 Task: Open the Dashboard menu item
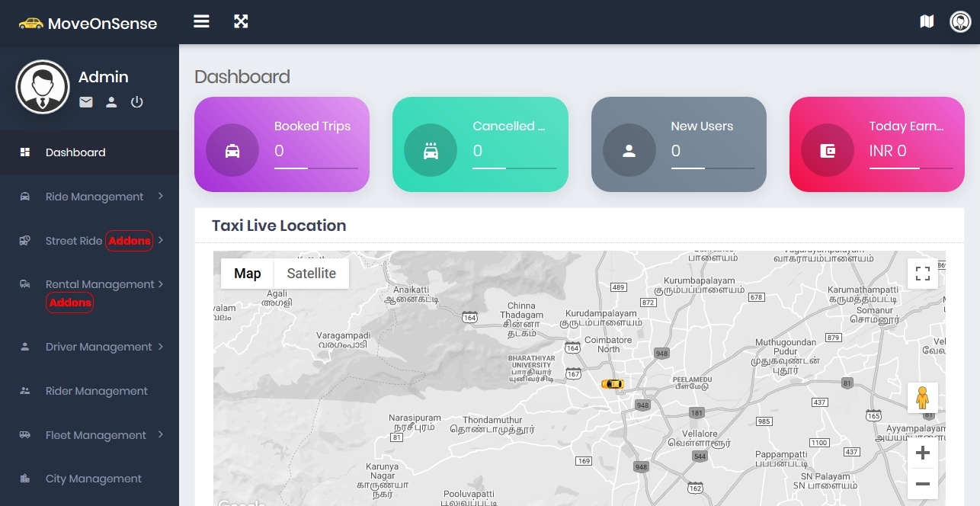(x=89, y=152)
